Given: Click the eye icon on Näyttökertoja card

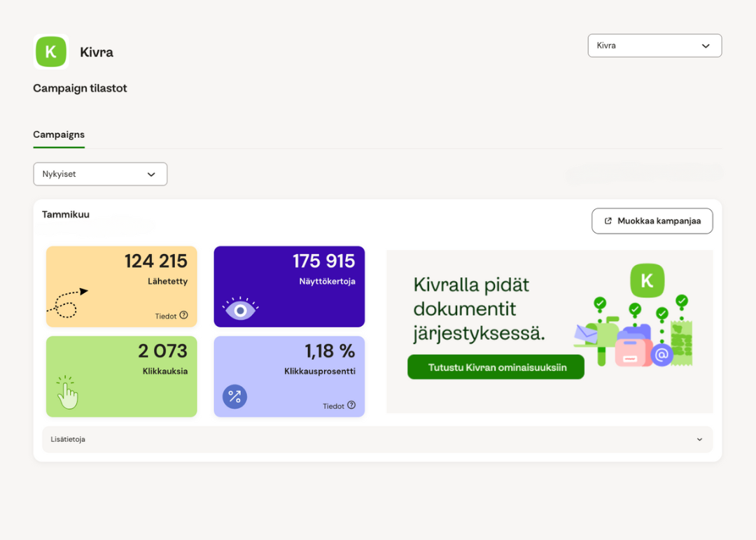Looking at the screenshot, I should click(240, 308).
